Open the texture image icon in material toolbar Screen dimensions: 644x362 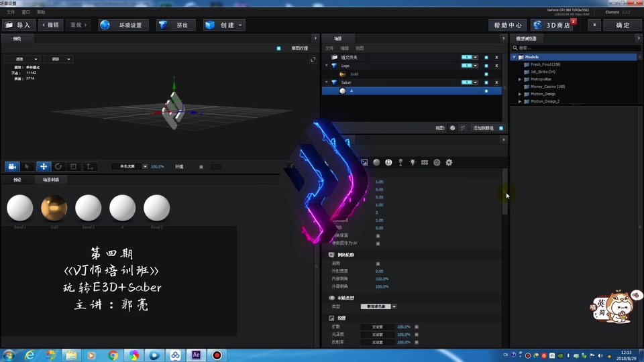364,162
